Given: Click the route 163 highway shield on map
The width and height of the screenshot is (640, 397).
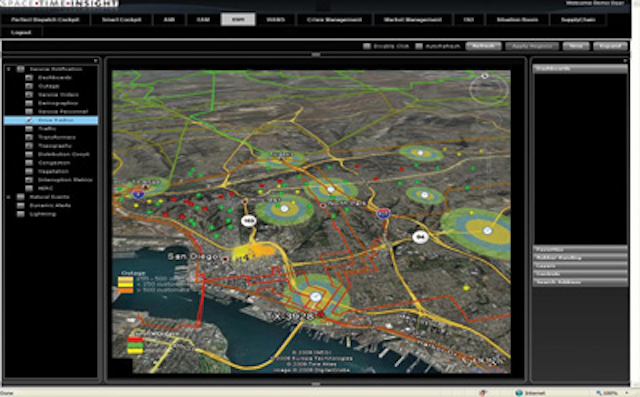Looking at the screenshot, I should point(249,221).
